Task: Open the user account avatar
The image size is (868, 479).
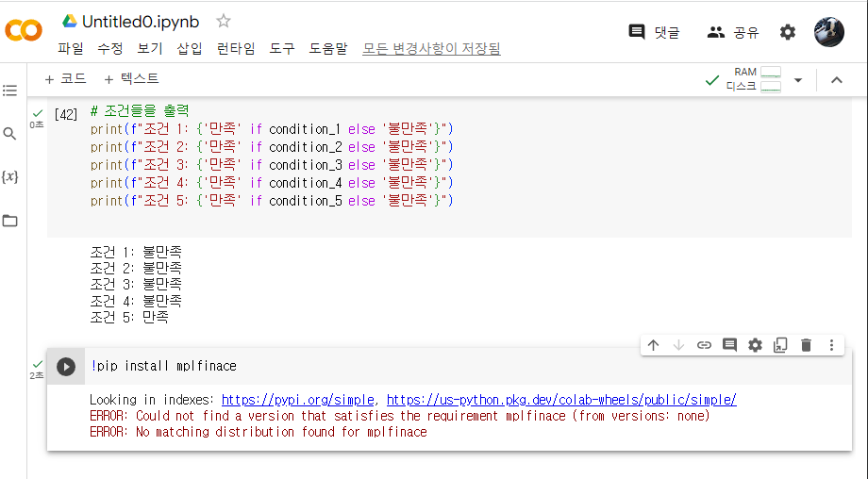Action: pyautogui.click(x=828, y=31)
